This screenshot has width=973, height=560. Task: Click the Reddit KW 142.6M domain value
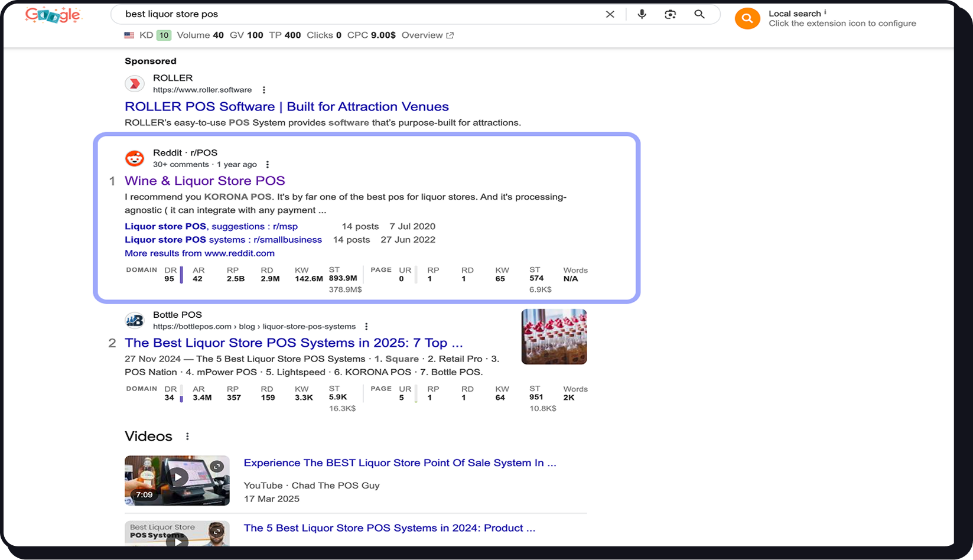[x=309, y=279]
